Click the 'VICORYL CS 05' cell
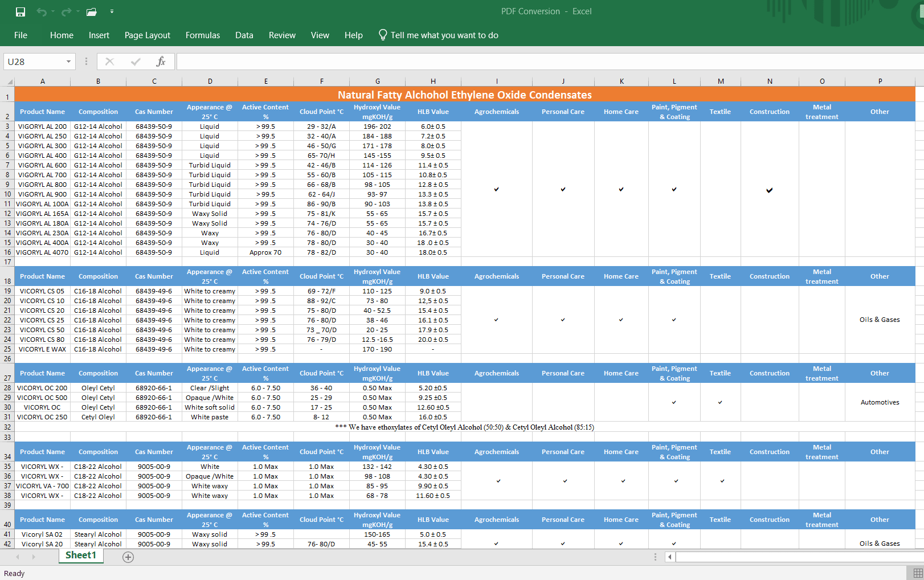The image size is (924, 580). [42, 291]
